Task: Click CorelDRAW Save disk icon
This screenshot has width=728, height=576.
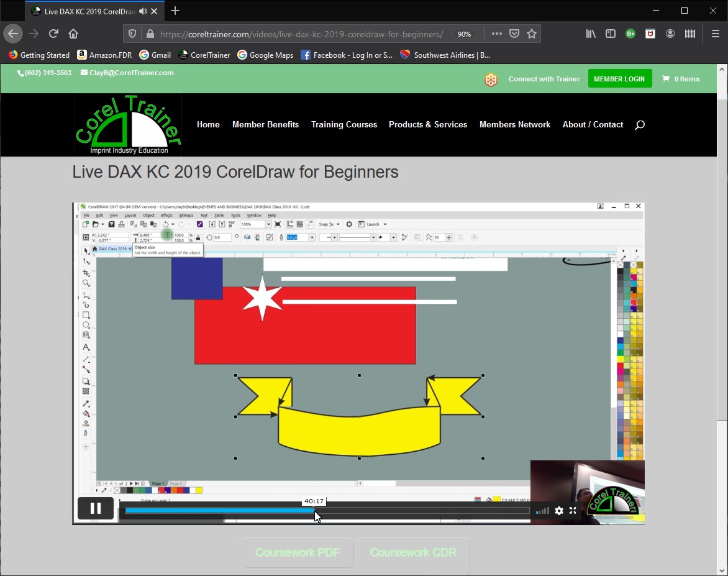Action: click(x=111, y=224)
